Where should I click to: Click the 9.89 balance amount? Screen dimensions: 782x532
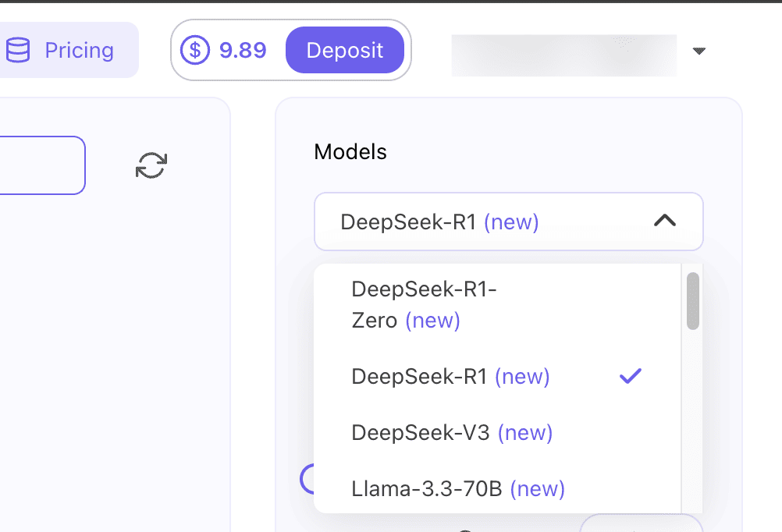243,50
